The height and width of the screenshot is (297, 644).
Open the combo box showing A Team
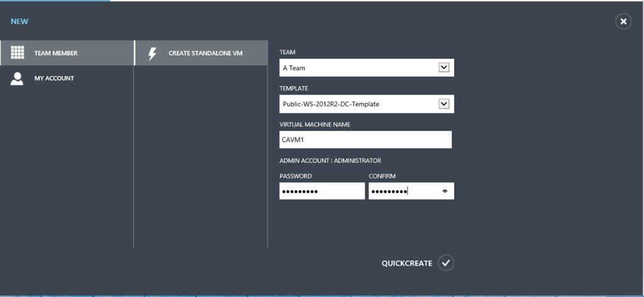coord(358,68)
